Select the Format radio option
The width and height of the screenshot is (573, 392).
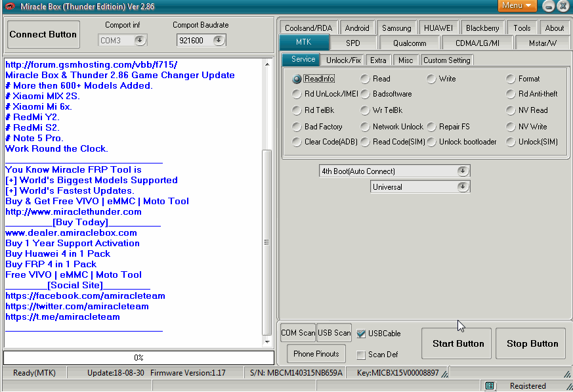point(511,79)
